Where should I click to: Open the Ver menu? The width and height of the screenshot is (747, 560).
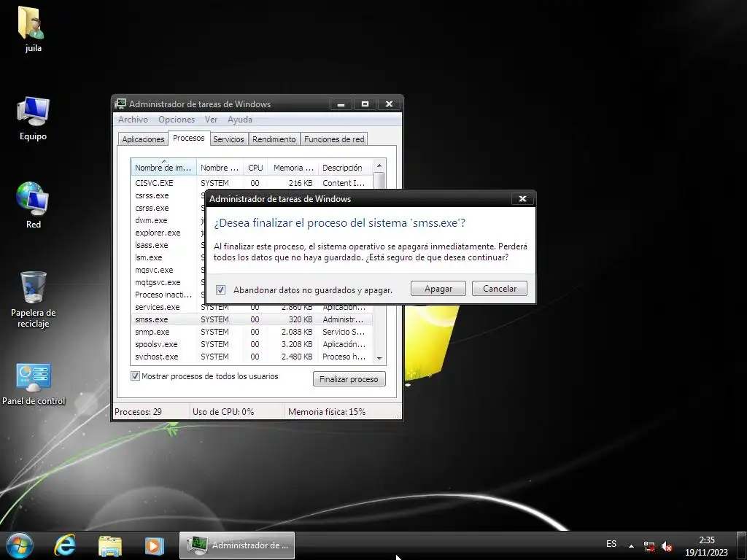click(x=211, y=120)
